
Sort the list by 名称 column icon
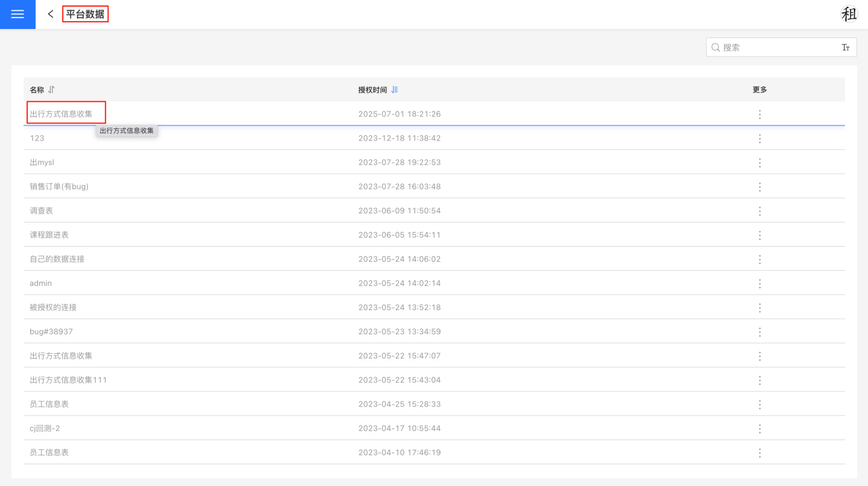pyautogui.click(x=51, y=90)
